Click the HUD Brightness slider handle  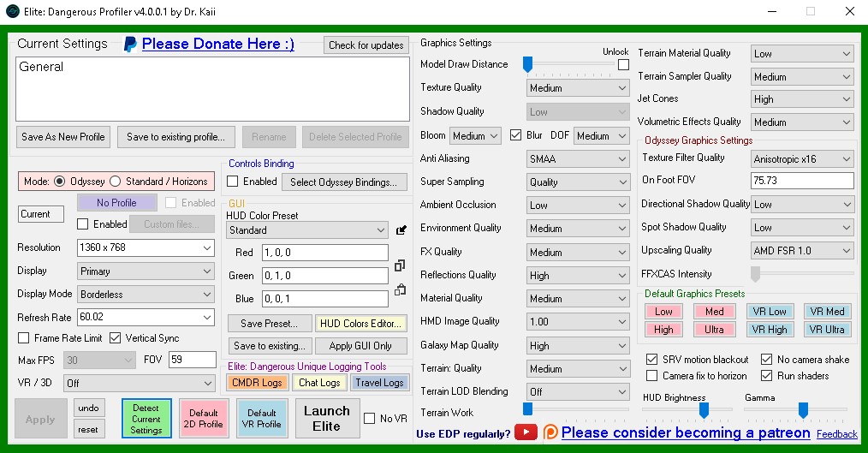pos(704,410)
